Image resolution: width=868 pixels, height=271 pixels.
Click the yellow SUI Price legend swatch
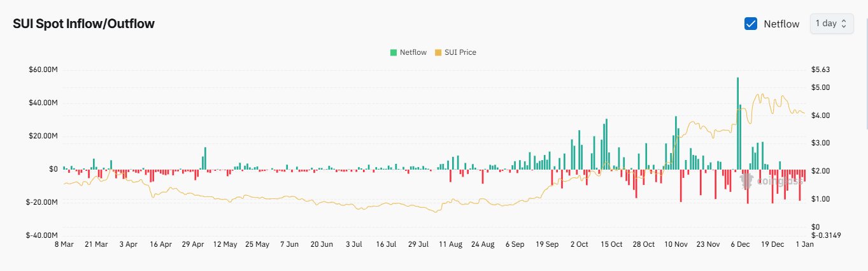[438, 52]
